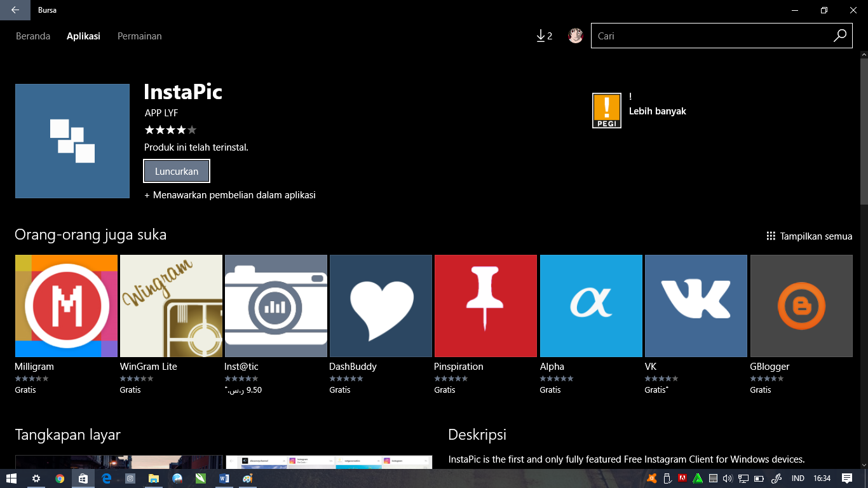This screenshot has height=488, width=868.
Task: Select the Aplikasi tab
Action: [x=83, y=36]
